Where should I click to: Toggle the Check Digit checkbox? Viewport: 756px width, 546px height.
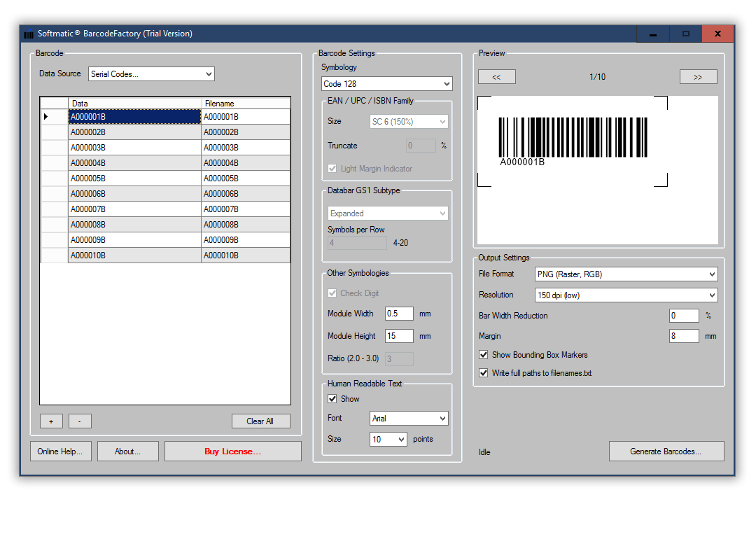[332, 293]
